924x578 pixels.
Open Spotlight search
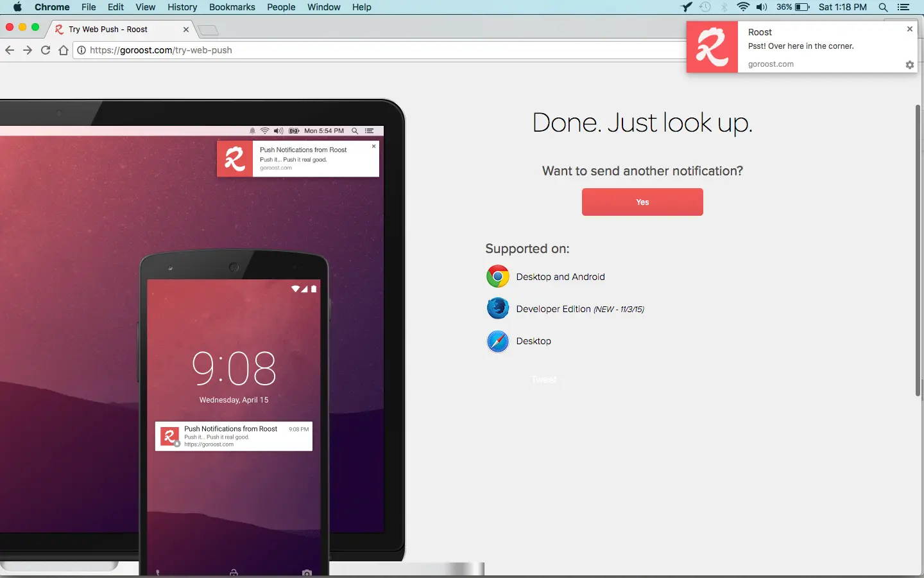(x=883, y=7)
